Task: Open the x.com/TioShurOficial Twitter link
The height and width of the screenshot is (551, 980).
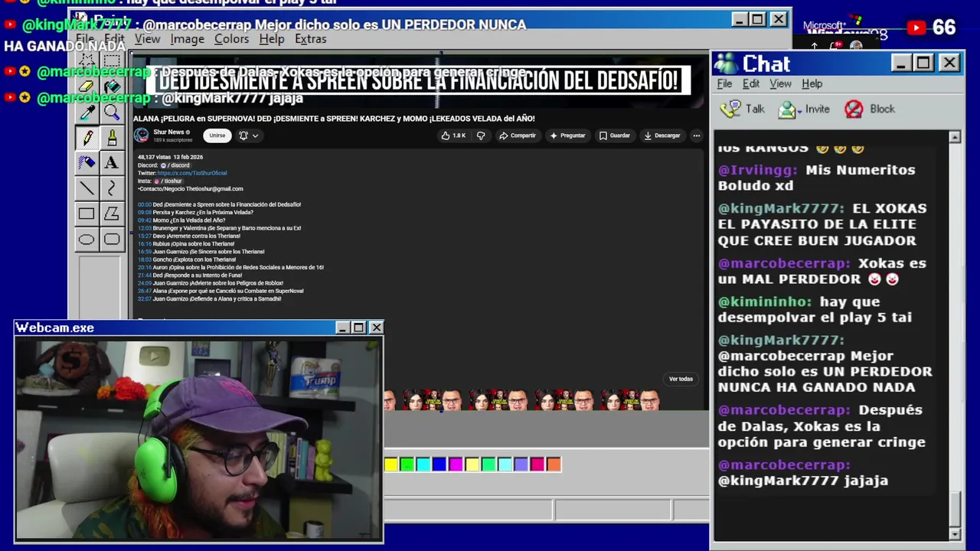Action: pos(191,173)
